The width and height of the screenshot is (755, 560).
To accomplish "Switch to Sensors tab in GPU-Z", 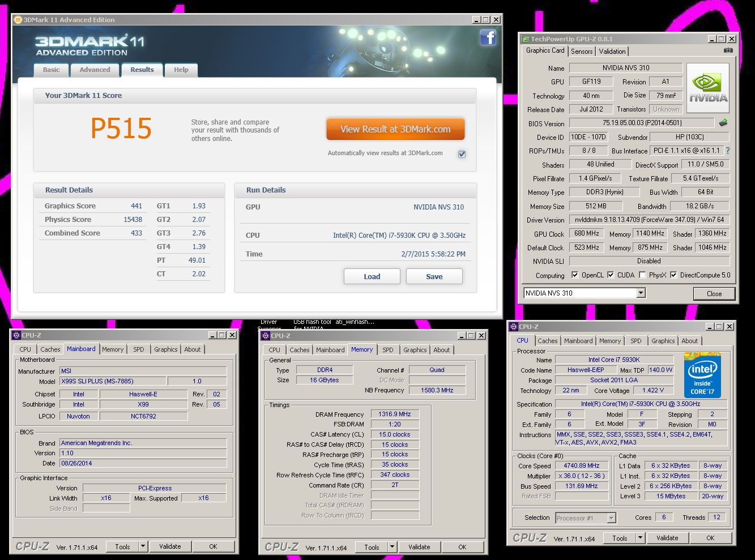I will pos(582,52).
